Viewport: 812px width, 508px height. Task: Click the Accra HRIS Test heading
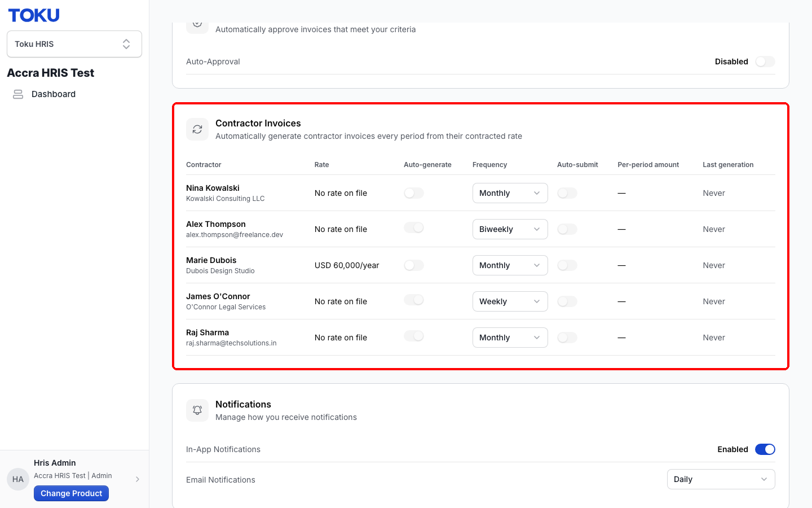pos(51,73)
